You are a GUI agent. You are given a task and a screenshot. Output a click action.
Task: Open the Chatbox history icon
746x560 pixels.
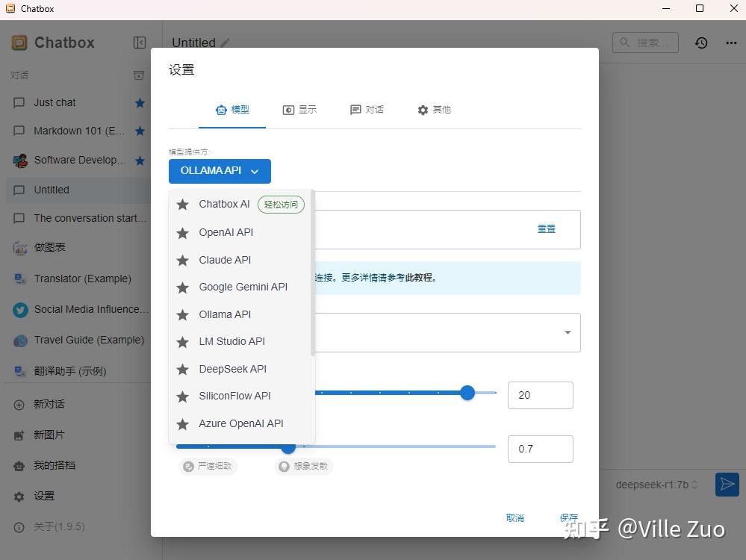pos(700,43)
